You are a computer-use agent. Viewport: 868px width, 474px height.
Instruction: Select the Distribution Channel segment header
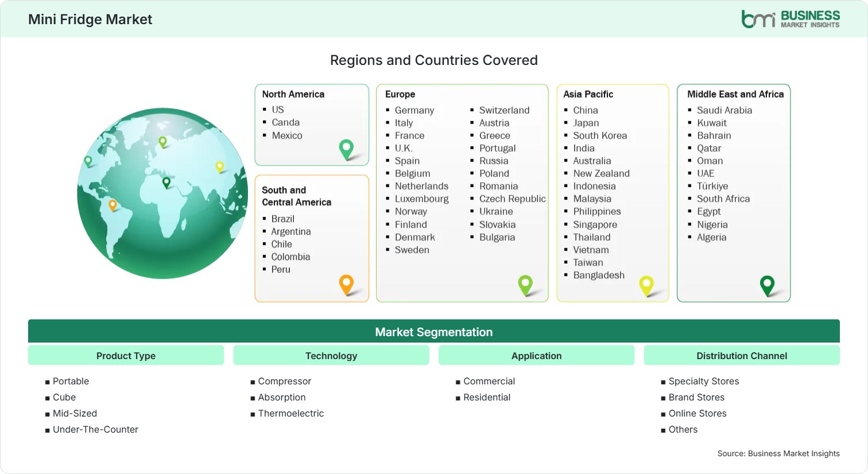coord(742,356)
